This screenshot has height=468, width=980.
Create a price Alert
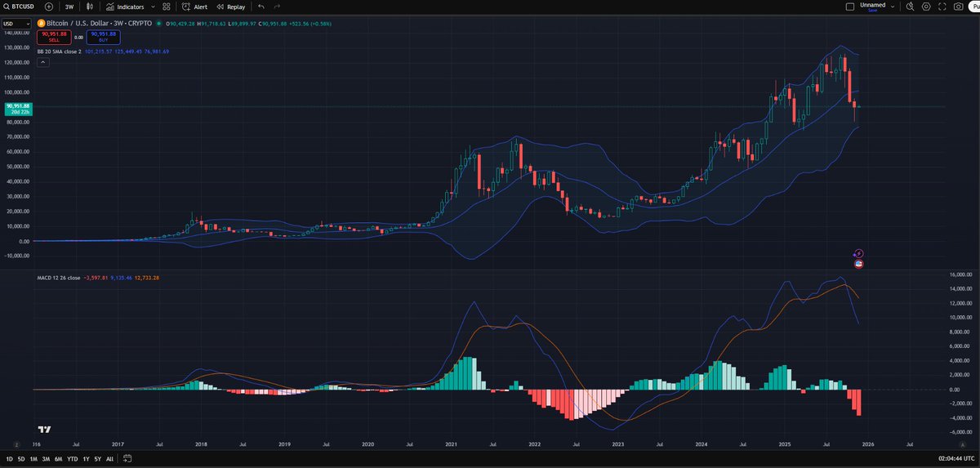196,6
